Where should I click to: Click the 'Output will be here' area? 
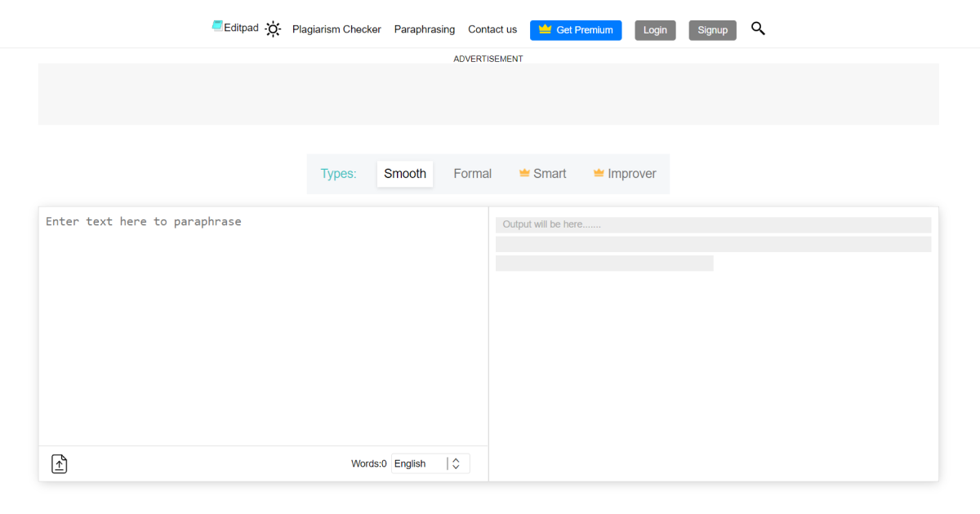click(712, 224)
